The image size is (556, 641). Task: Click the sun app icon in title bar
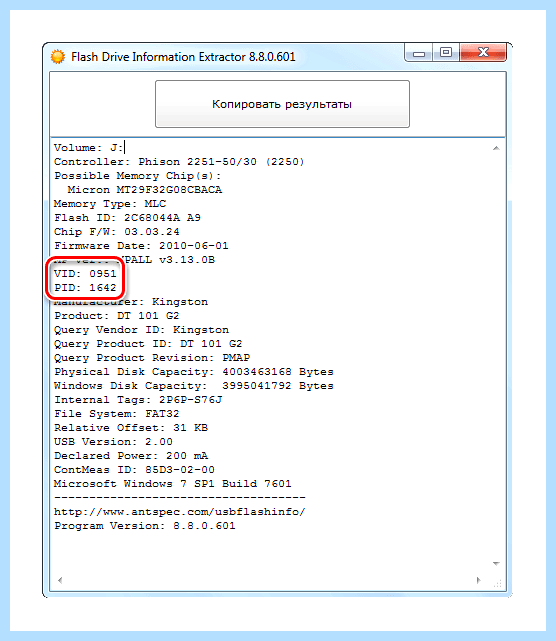pyautogui.click(x=58, y=56)
